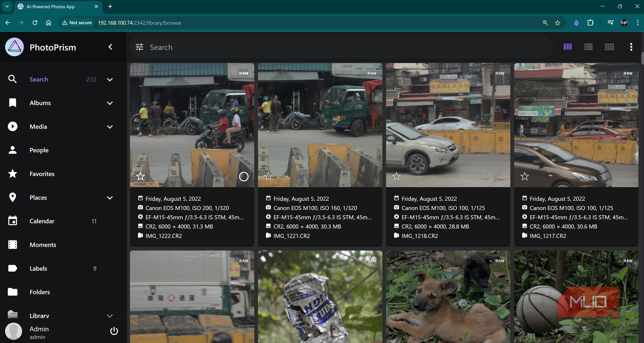Screen dimensions: 644x343
Task: Open the People section
Action: pos(39,150)
